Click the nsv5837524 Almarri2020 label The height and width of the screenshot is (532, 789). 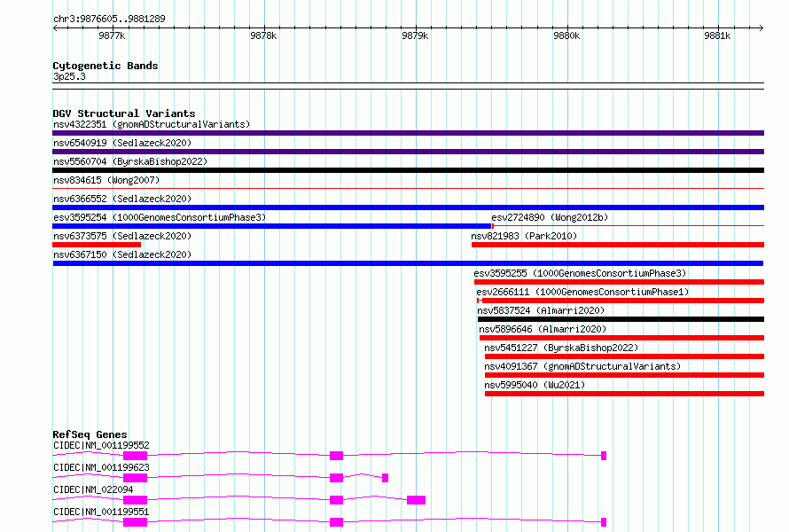tap(541, 310)
